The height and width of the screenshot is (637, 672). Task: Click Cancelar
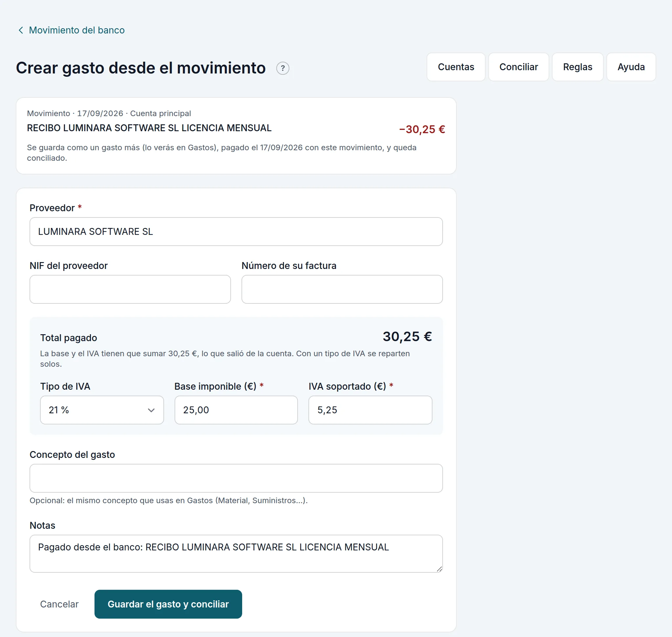click(x=59, y=604)
